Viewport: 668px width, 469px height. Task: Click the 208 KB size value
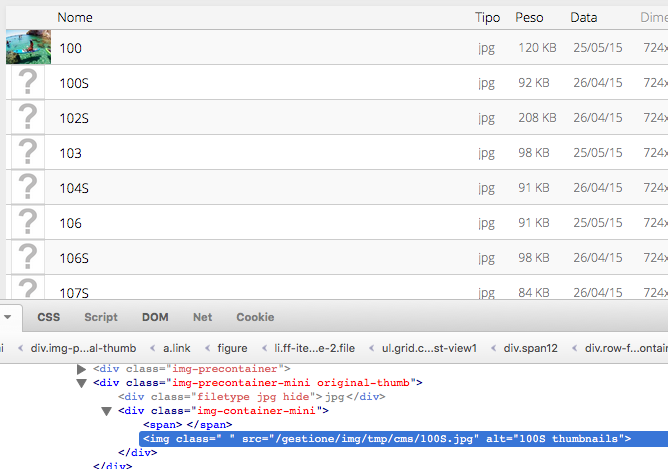537,118
